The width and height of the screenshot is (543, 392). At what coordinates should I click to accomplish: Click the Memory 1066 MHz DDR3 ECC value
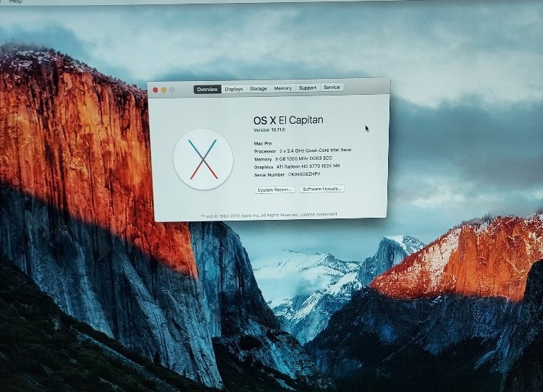point(303,158)
